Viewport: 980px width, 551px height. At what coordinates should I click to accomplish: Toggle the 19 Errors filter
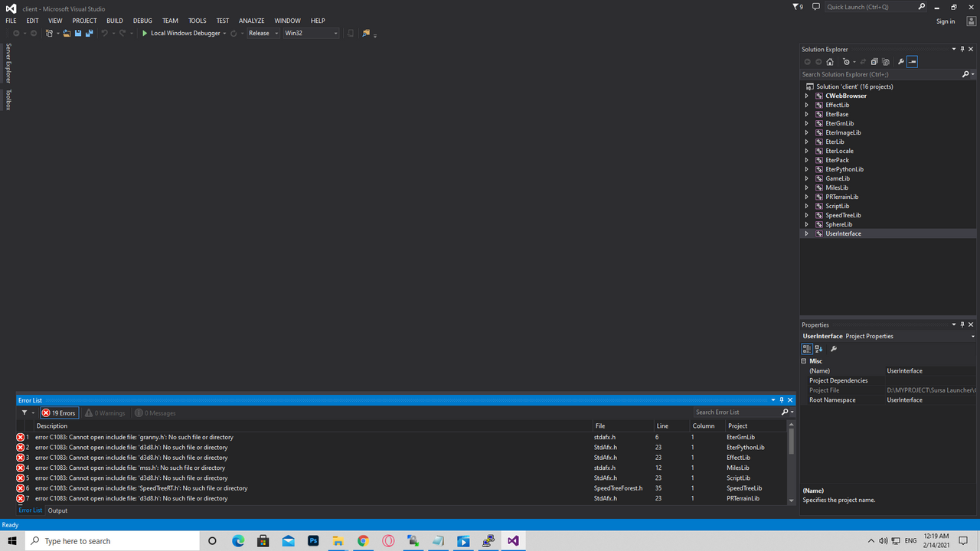[x=58, y=412]
